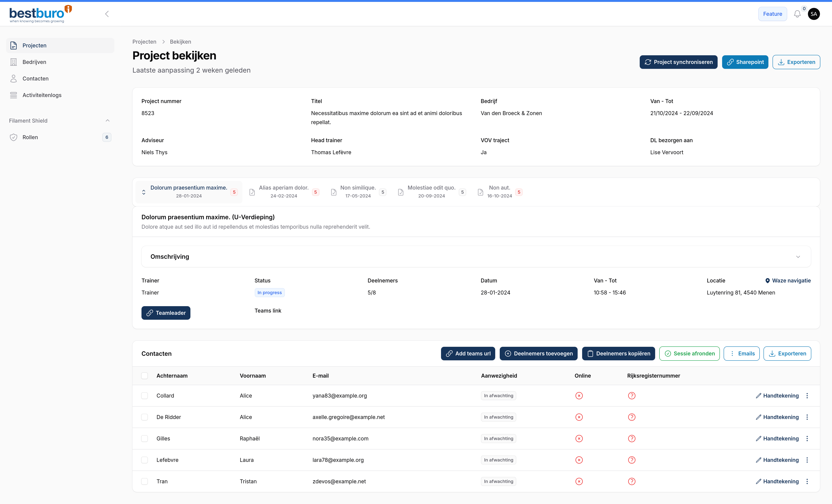Check the row checkbox for De Ridder
832x504 pixels.
click(144, 417)
